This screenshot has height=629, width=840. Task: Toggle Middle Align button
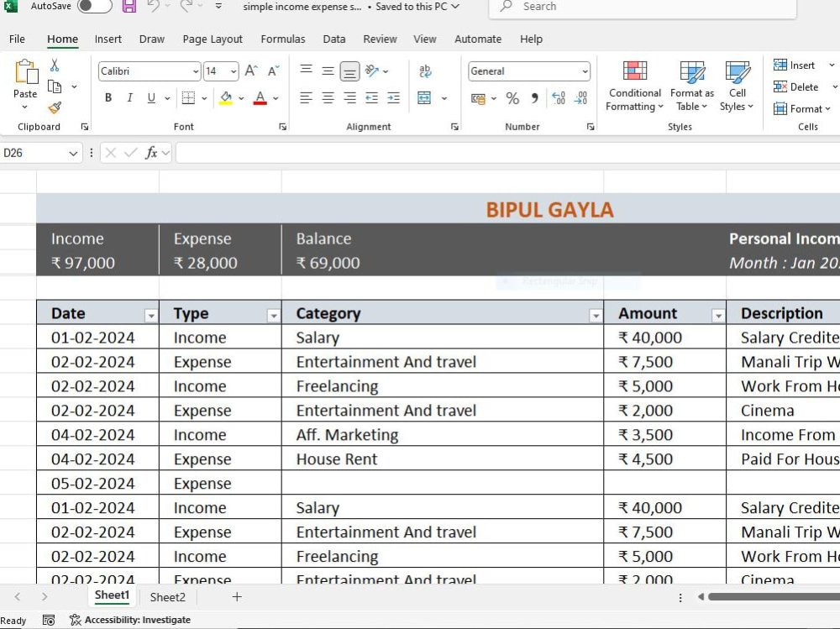point(328,71)
